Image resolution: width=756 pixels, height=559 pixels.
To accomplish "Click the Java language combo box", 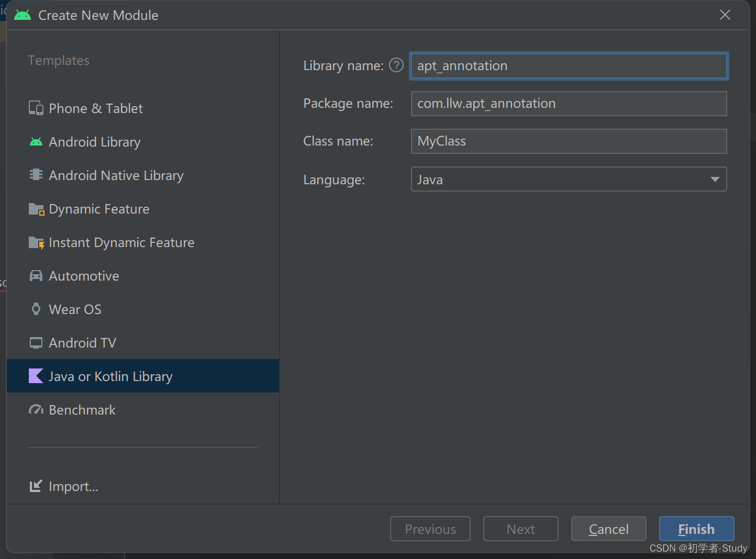I will click(x=569, y=179).
